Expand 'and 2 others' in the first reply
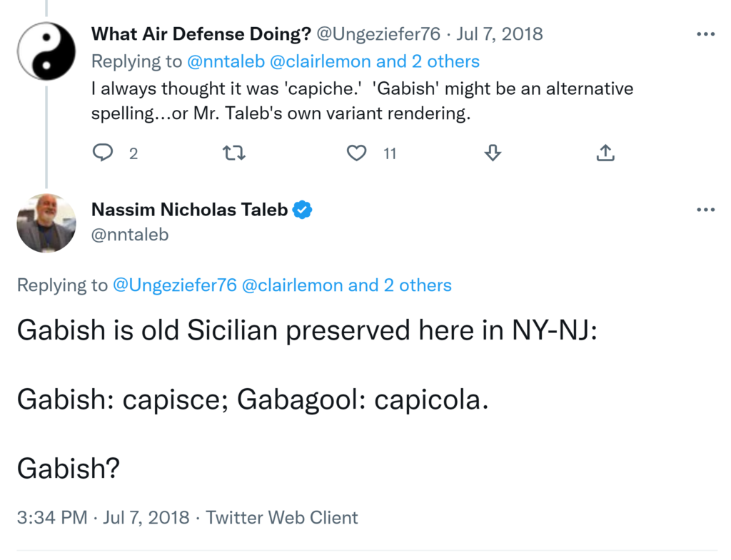This screenshot has height=560, width=731. (x=428, y=61)
